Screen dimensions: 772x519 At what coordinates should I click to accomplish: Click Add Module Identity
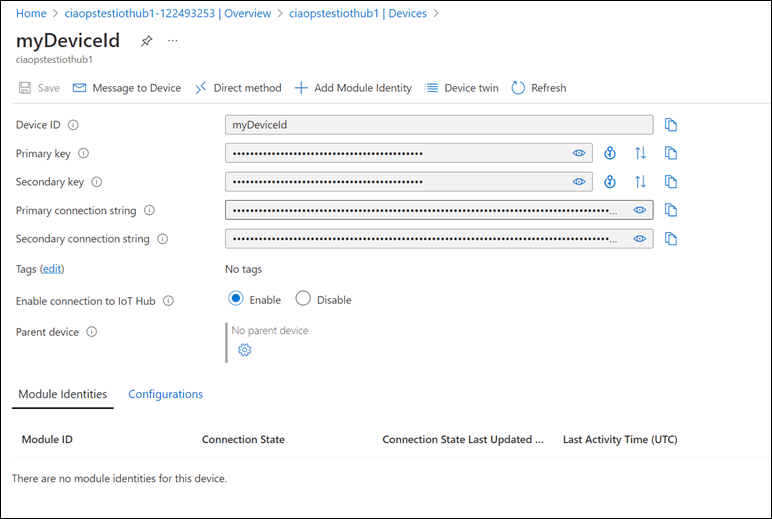[x=353, y=88]
